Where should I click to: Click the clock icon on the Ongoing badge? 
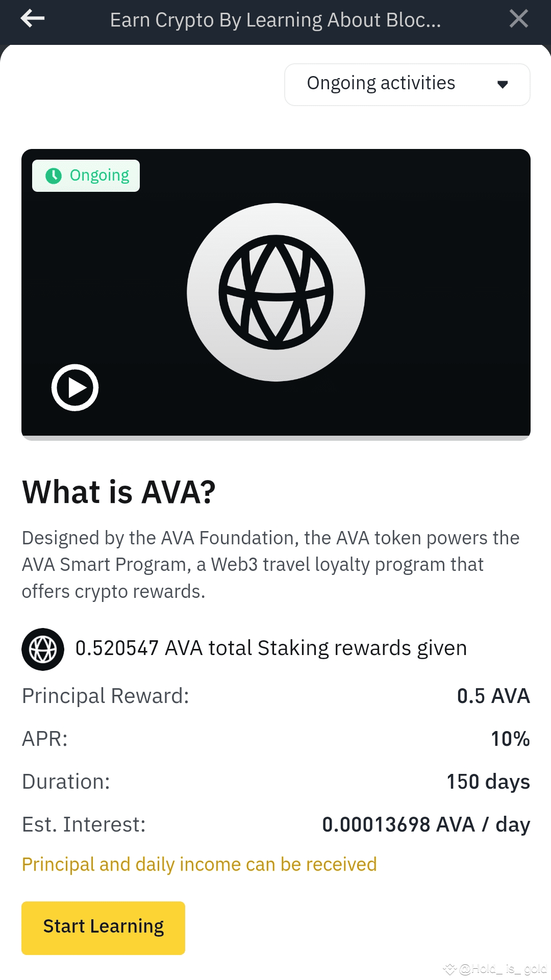(54, 175)
